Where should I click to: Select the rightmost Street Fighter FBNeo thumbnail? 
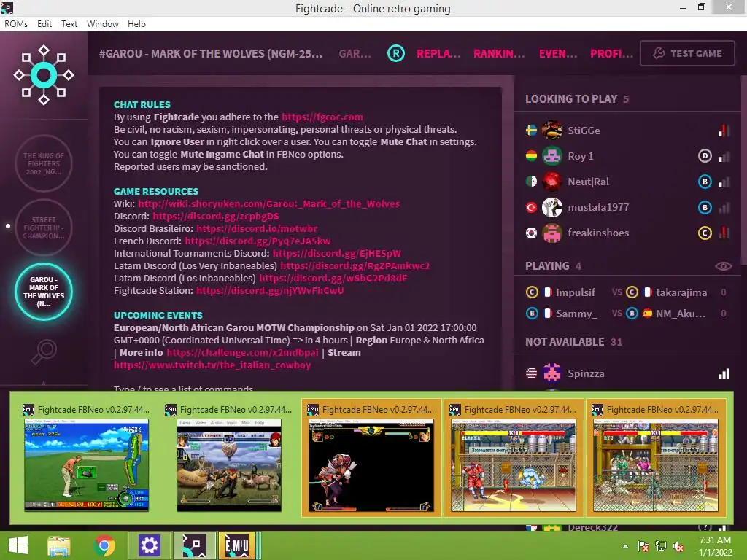(656, 458)
